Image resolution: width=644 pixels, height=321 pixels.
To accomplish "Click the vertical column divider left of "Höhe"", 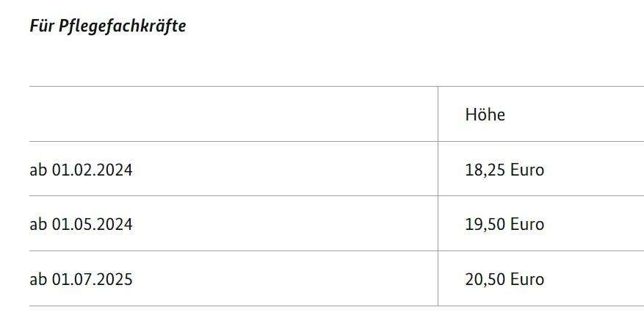I will 438,114.
